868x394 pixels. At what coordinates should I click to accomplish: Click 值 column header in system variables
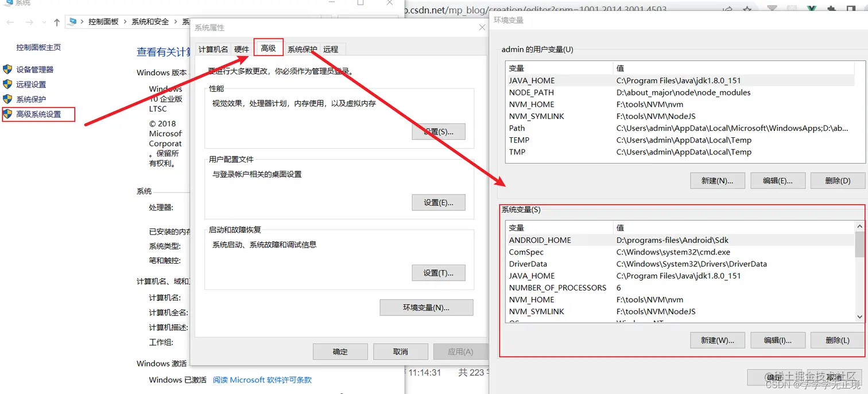click(734, 228)
